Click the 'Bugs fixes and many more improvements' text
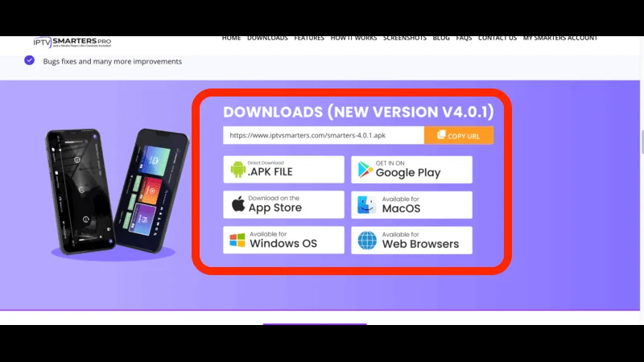 (x=113, y=62)
